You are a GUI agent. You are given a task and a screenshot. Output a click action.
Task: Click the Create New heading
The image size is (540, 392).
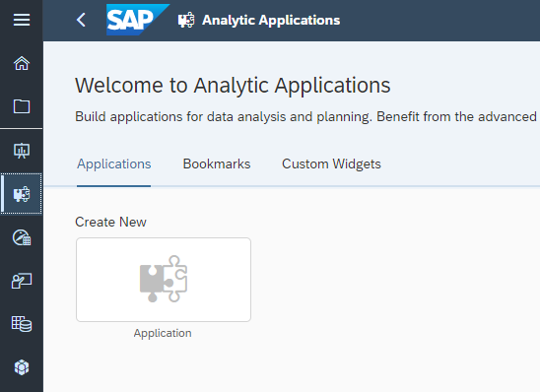[110, 222]
